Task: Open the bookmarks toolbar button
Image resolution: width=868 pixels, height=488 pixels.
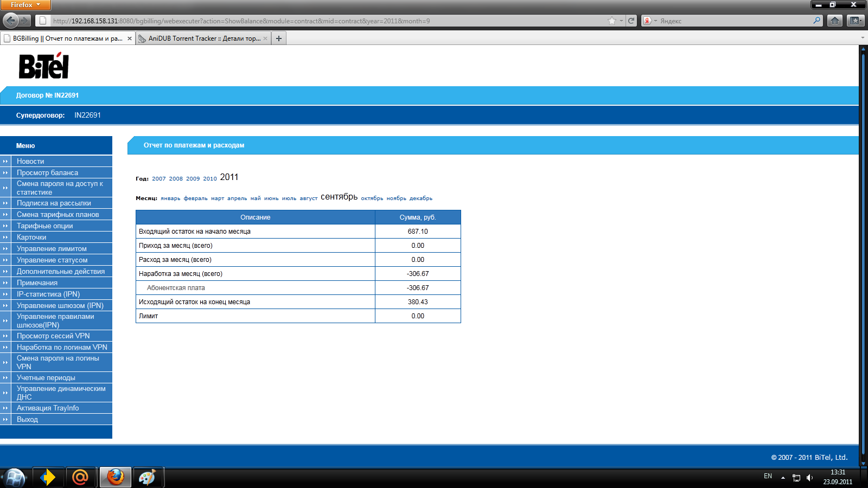Action: tap(856, 21)
